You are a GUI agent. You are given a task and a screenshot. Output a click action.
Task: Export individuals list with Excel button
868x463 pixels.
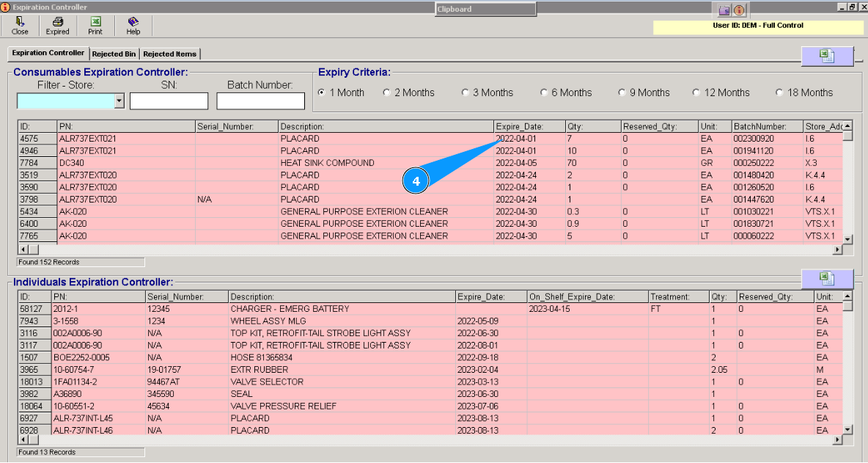pos(827,279)
